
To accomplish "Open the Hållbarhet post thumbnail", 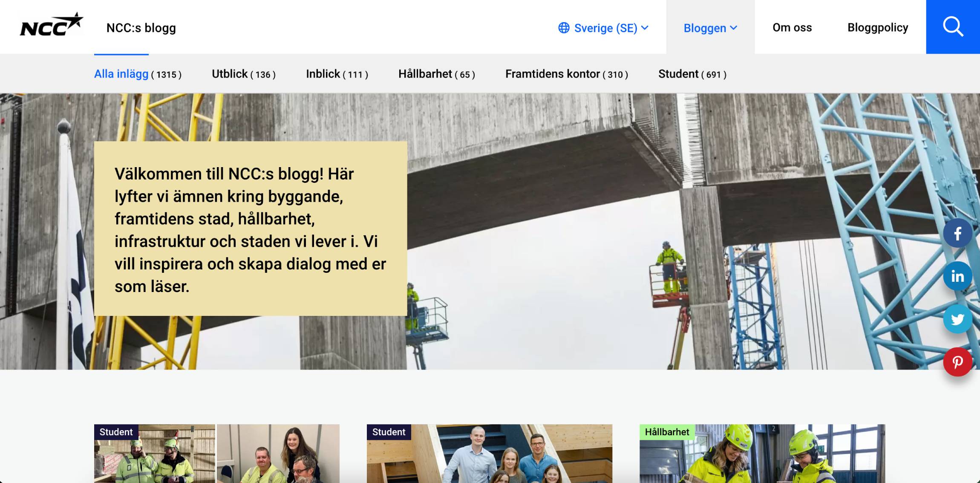I will (762, 454).
